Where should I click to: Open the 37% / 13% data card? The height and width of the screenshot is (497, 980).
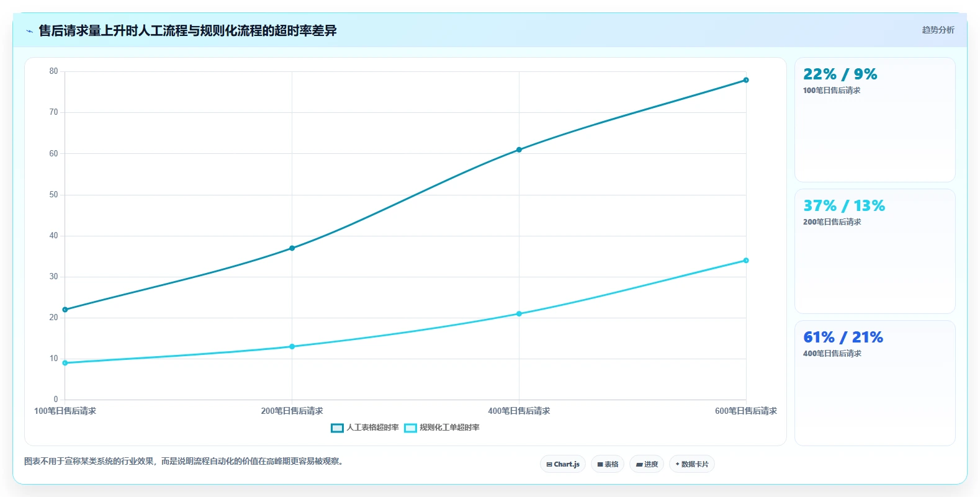click(x=874, y=251)
